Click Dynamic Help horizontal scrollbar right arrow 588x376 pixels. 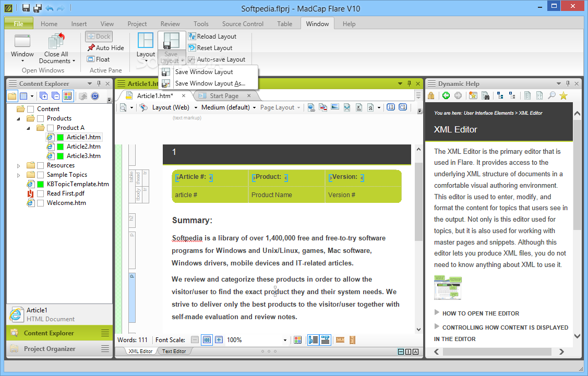point(561,351)
